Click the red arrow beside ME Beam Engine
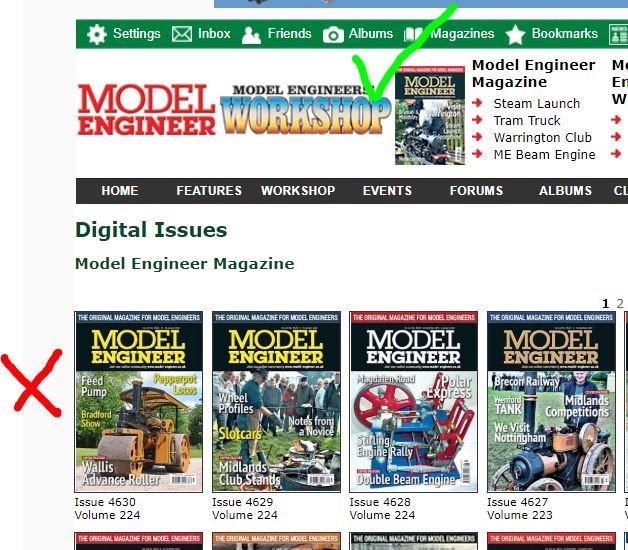 click(477, 153)
